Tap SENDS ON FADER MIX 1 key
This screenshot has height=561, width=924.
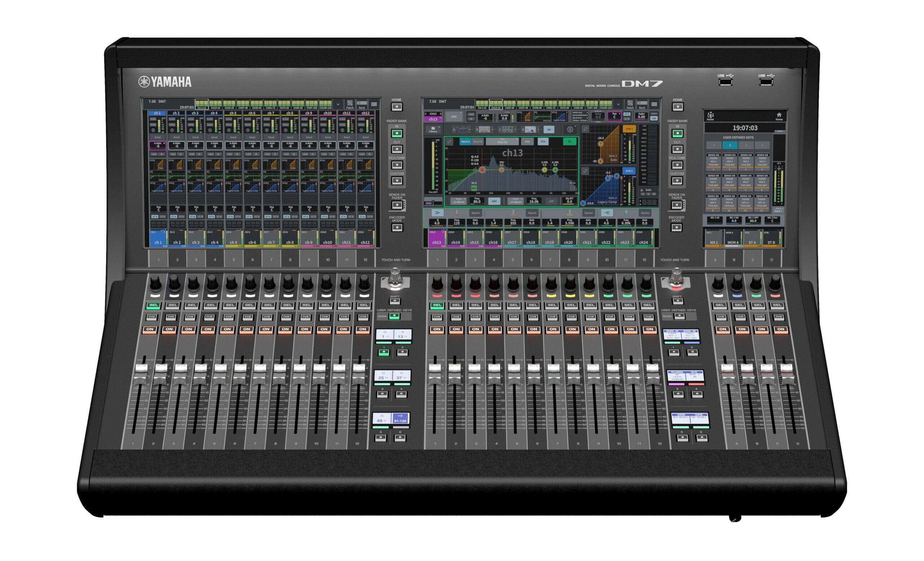(x=713, y=161)
